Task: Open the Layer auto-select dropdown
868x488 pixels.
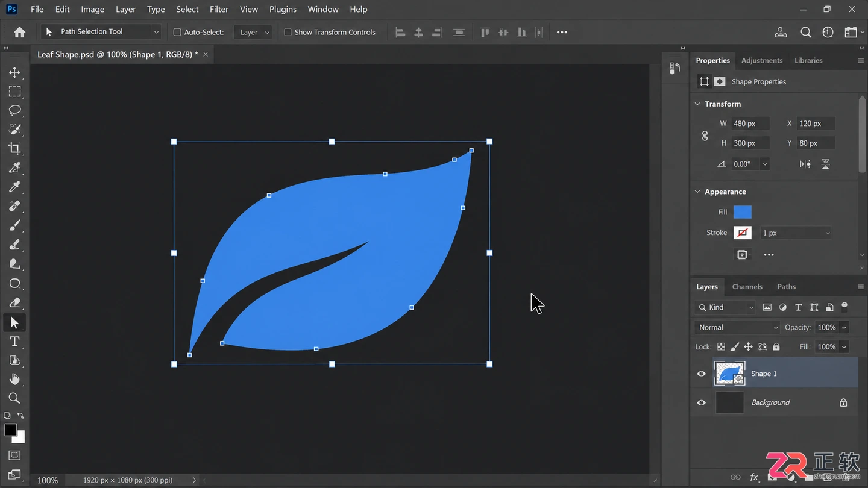Action: (x=253, y=32)
